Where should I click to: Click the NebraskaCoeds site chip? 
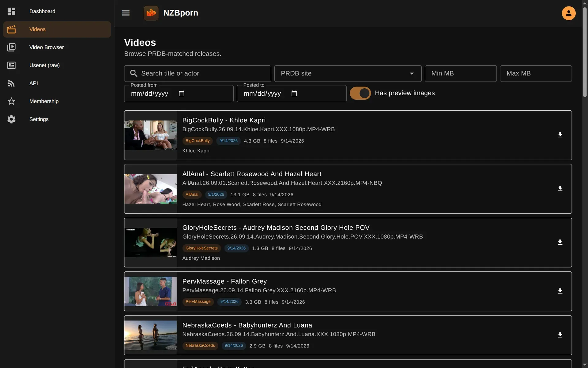pos(200,346)
